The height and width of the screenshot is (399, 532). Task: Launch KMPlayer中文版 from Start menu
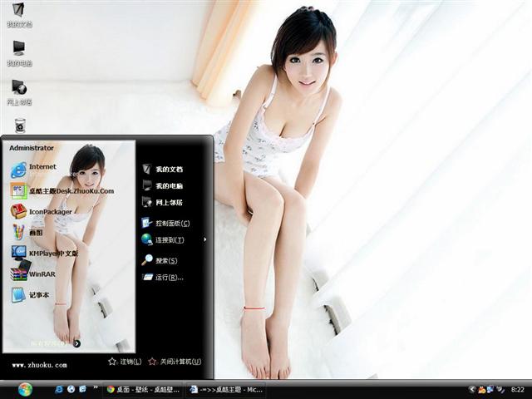(44, 253)
